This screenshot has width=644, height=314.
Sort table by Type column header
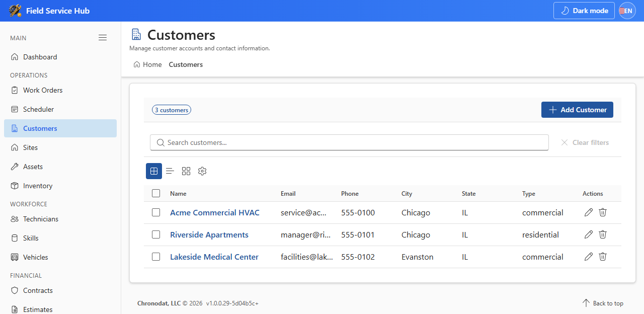click(529, 194)
